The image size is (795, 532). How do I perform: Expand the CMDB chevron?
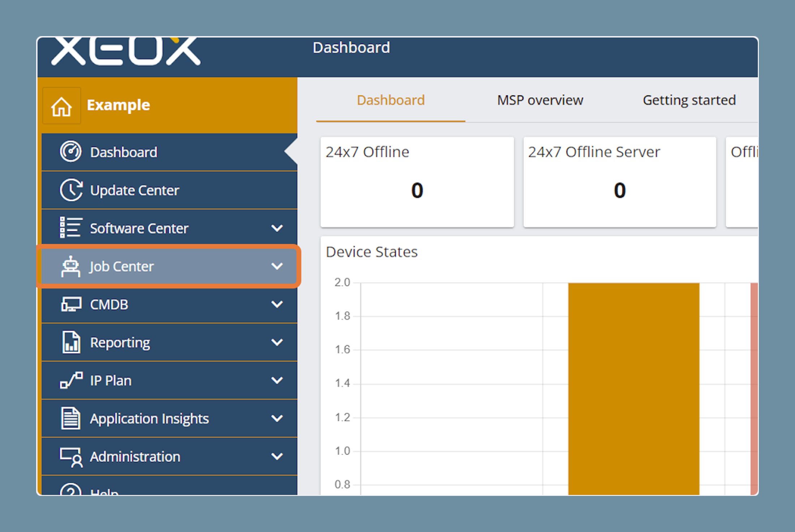coord(277,304)
